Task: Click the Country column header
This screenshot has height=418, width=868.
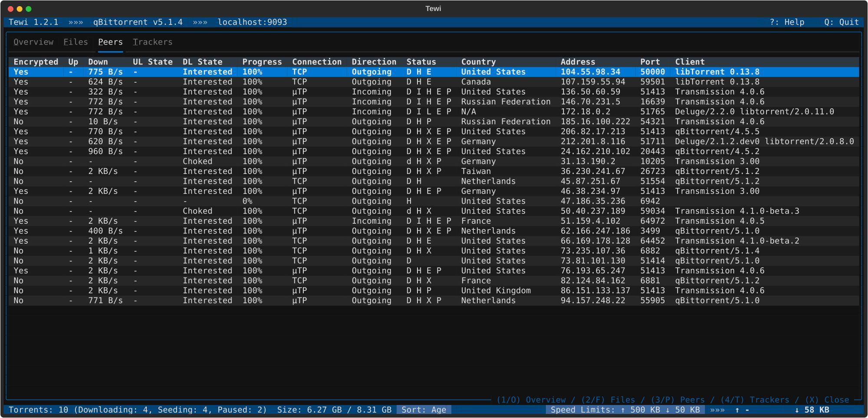Action: (478, 62)
